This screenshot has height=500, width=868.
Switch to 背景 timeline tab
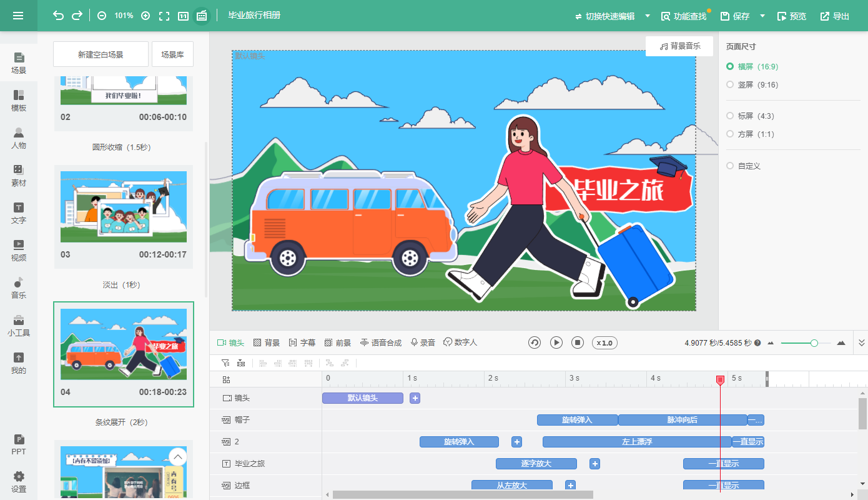(267, 342)
